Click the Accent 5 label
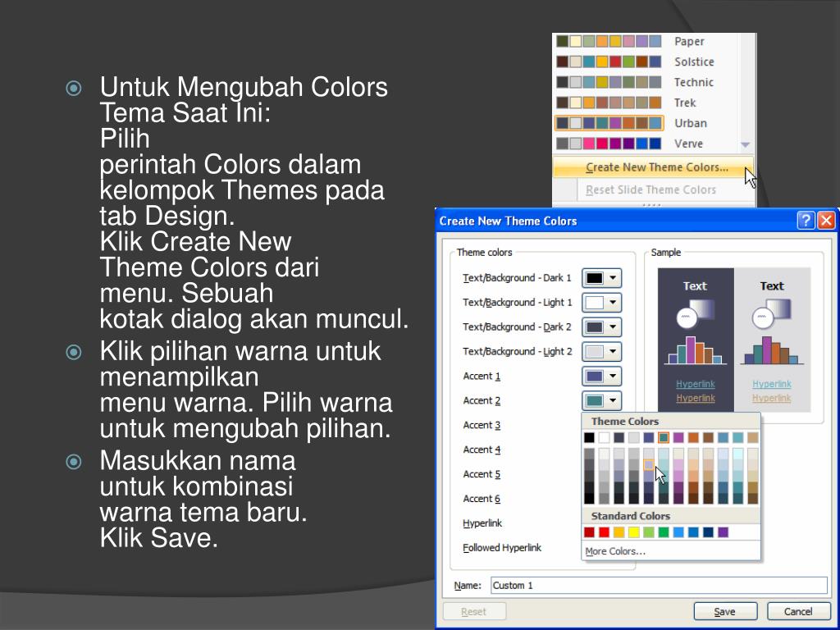The width and height of the screenshot is (840, 630). [x=482, y=474]
